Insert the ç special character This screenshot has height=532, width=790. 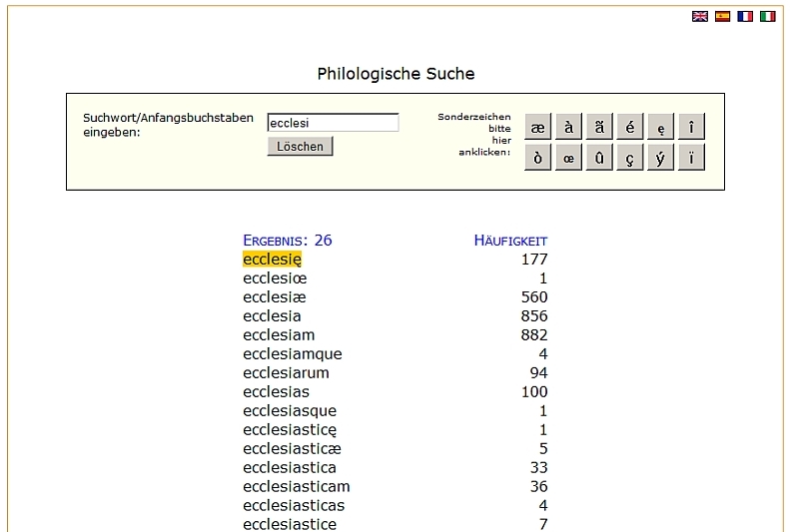tap(629, 158)
